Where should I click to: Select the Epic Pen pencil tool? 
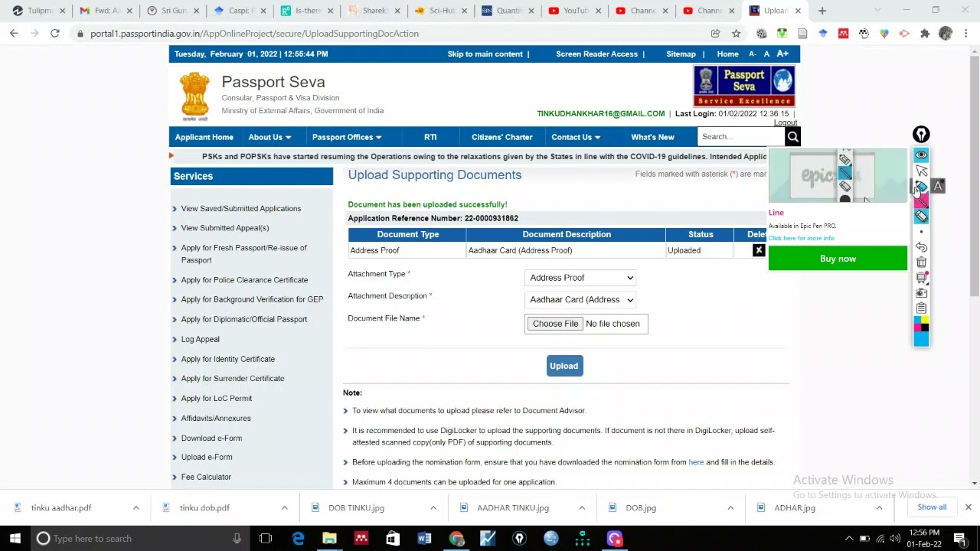921,186
